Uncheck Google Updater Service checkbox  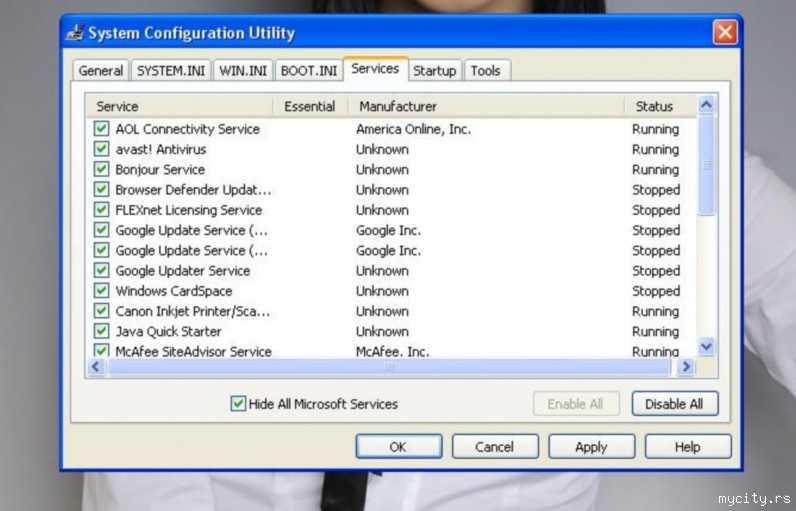point(101,270)
